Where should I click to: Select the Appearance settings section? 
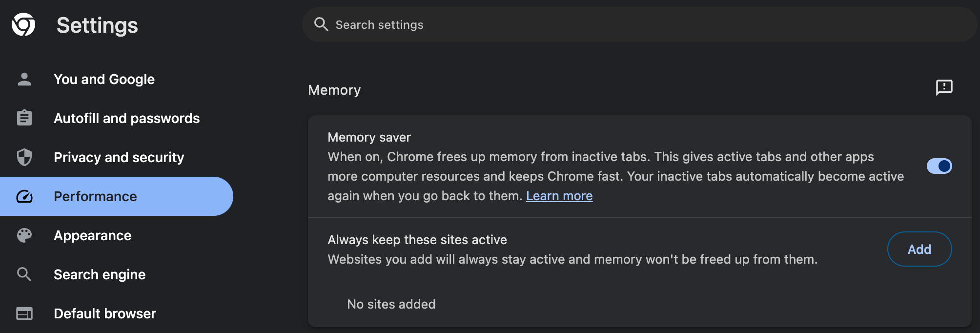[x=92, y=235]
